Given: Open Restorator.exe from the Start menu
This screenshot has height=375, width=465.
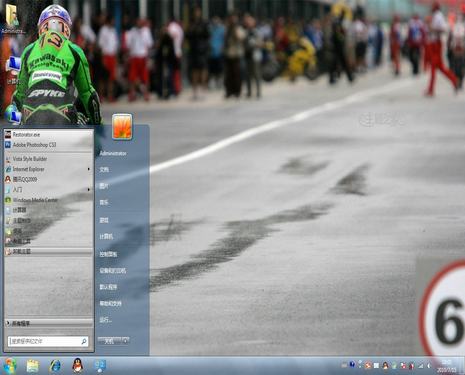Looking at the screenshot, I should point(48,135).
